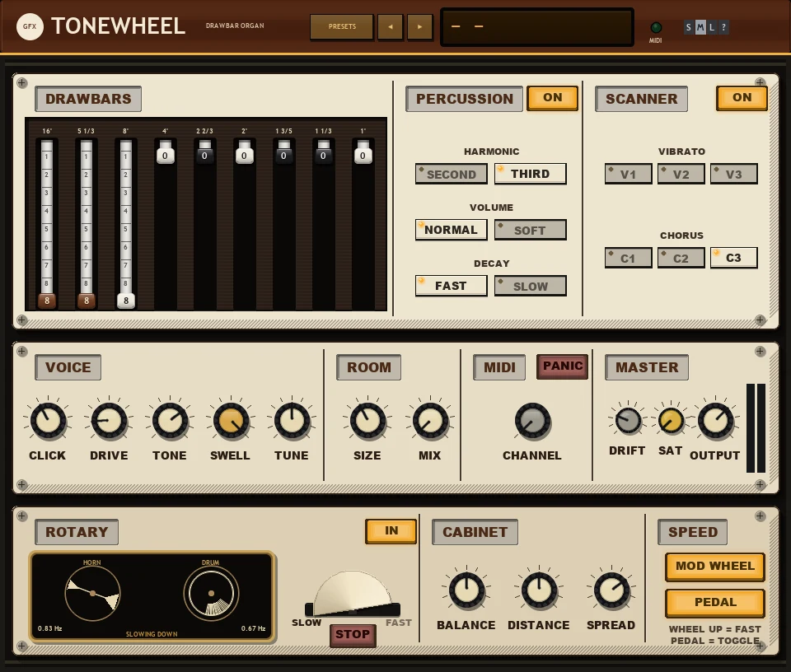Set percussion decay to SLOW

(530, 286)
